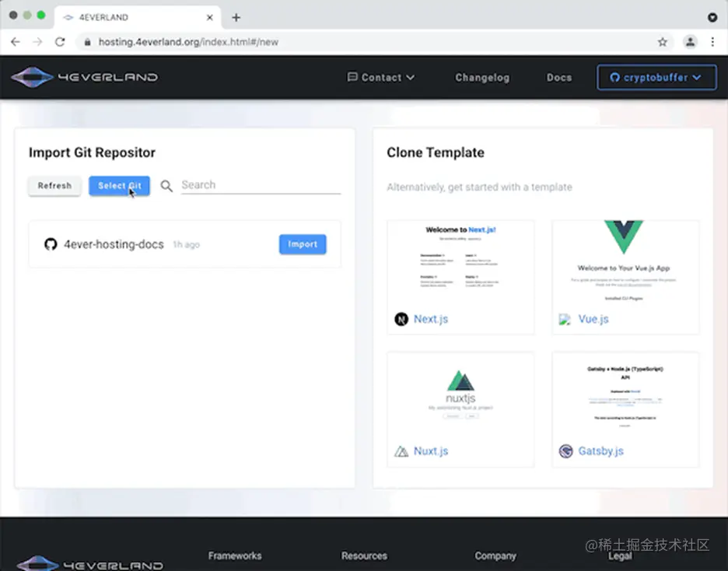The image size is (728, 571).
Task: Click the Vue.js template preview thumbnail
Action: pyautogui.click(x=625, y=261)
